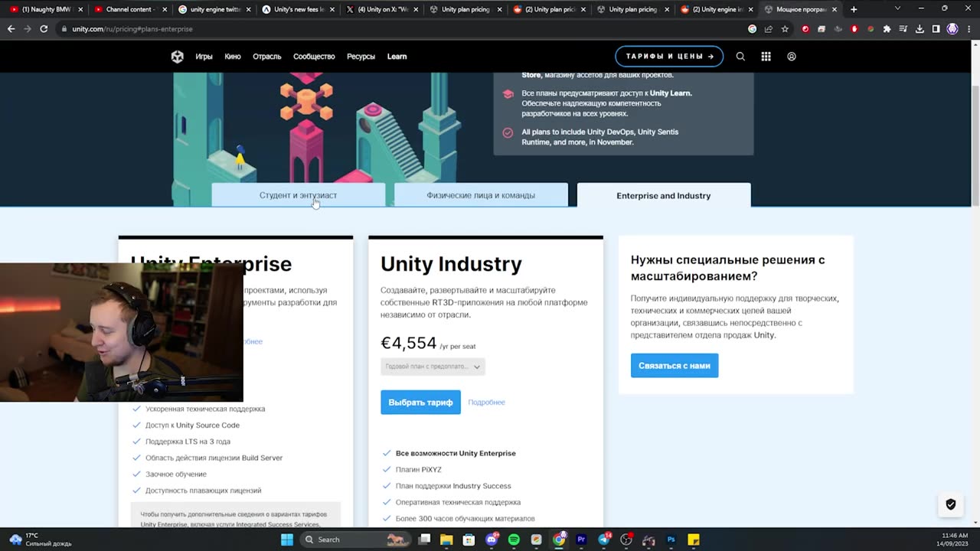
Task: Share this page from address bar
Action: pyautogui.click(x=769, y=29)
